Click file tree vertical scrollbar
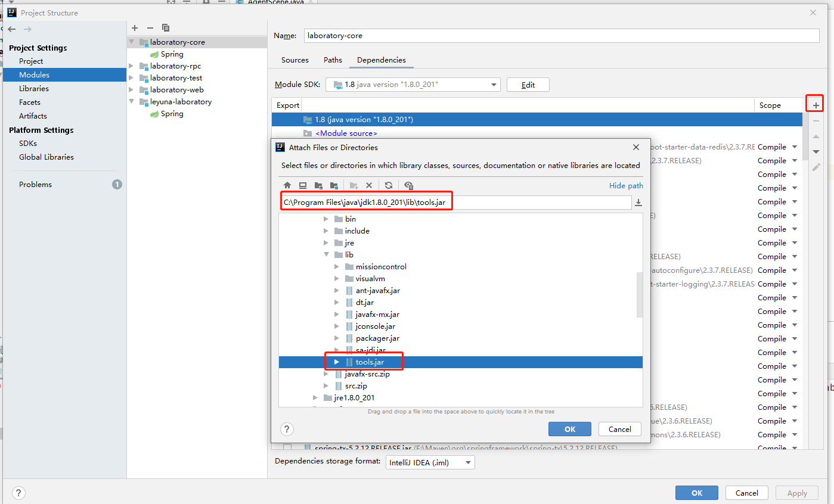 click(640, 295)
